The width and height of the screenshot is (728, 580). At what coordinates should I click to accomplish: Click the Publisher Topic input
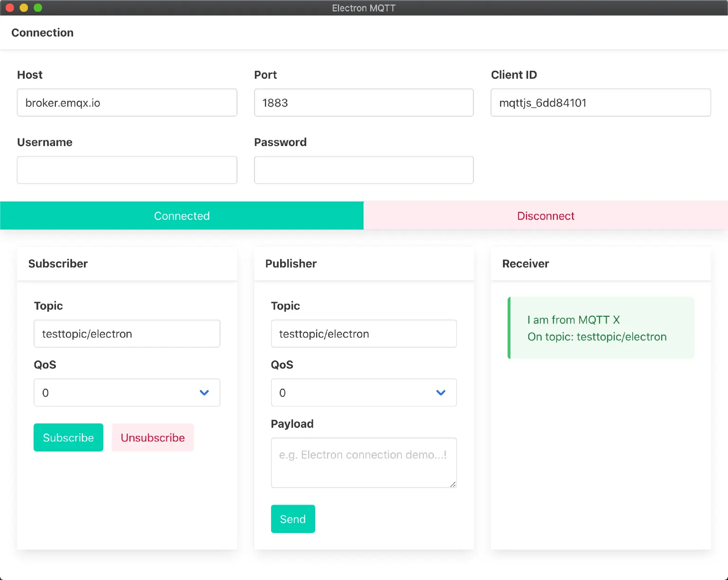pos(364,333)
